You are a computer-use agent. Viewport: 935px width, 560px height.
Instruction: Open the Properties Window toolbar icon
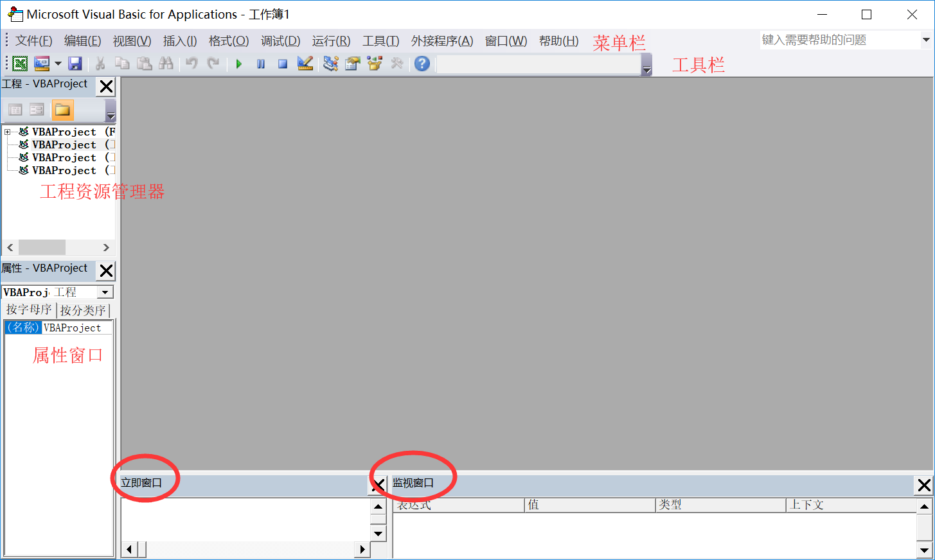(x=353, y=64)
